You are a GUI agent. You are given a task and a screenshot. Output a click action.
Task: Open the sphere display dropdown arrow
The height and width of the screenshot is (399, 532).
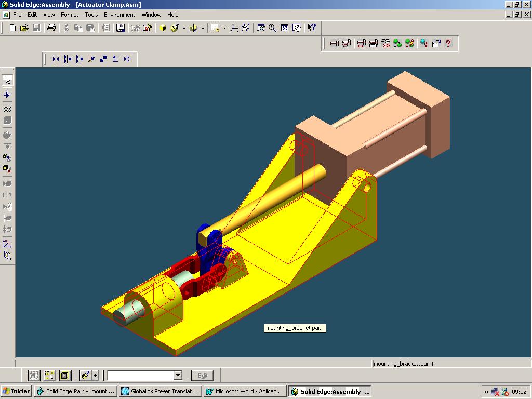coord(203,28)
